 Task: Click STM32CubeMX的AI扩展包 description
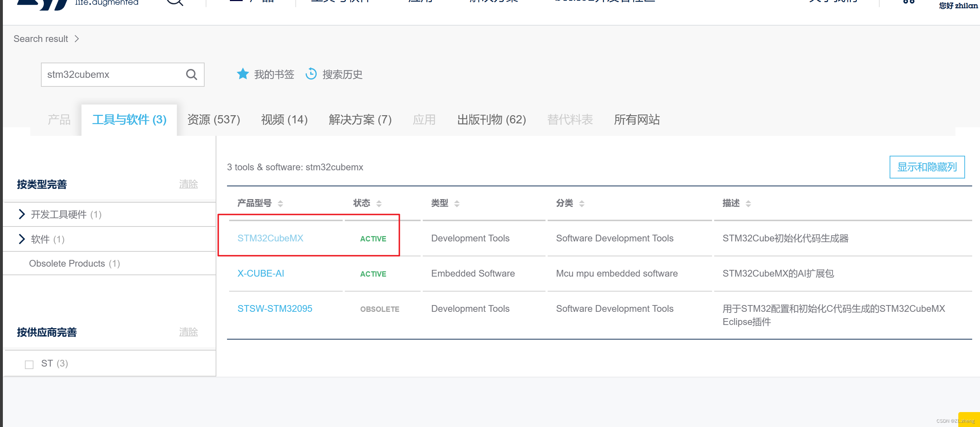(778, 273)
